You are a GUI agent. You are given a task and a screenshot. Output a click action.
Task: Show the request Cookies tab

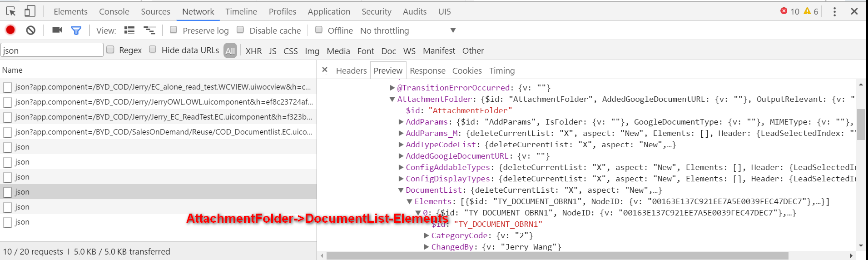click(467, 70)
